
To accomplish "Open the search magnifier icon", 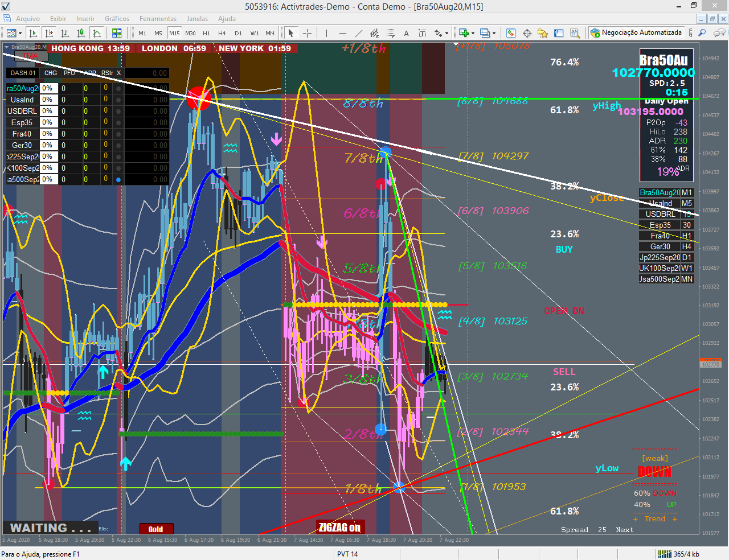I will pos(702,33).
